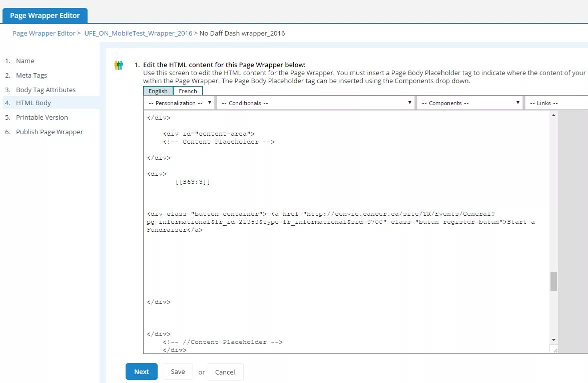Click the Cancel button
This screenshot has width=588, height=383.
[225, 372]
